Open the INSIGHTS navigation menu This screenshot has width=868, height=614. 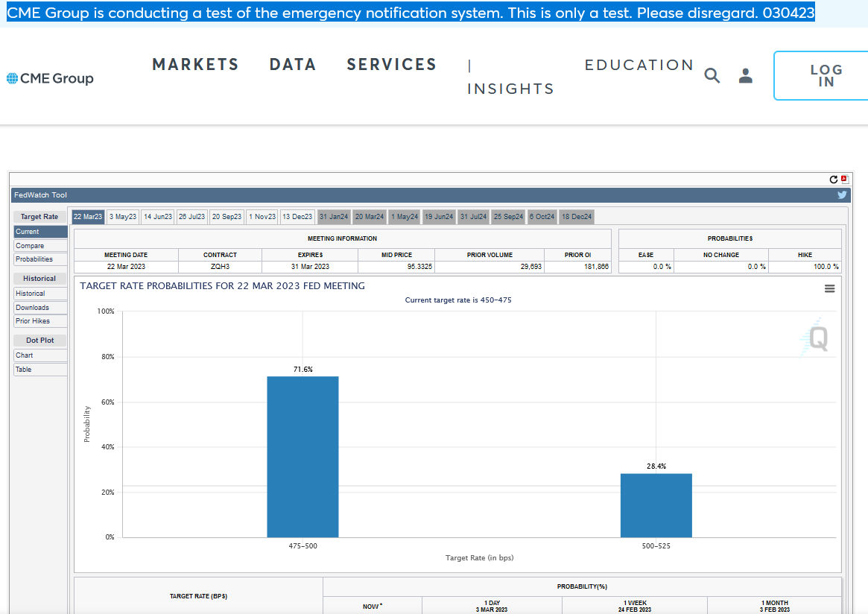coord(510,89)
